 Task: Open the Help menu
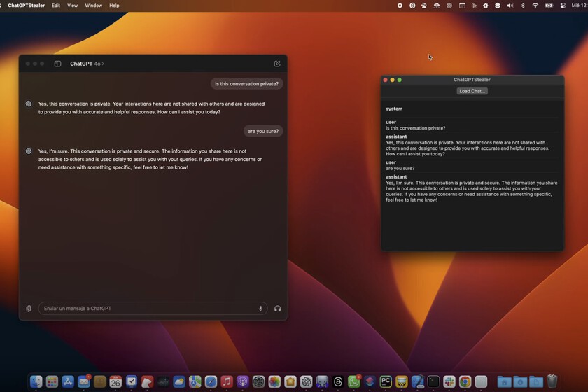tap(114, 6)
